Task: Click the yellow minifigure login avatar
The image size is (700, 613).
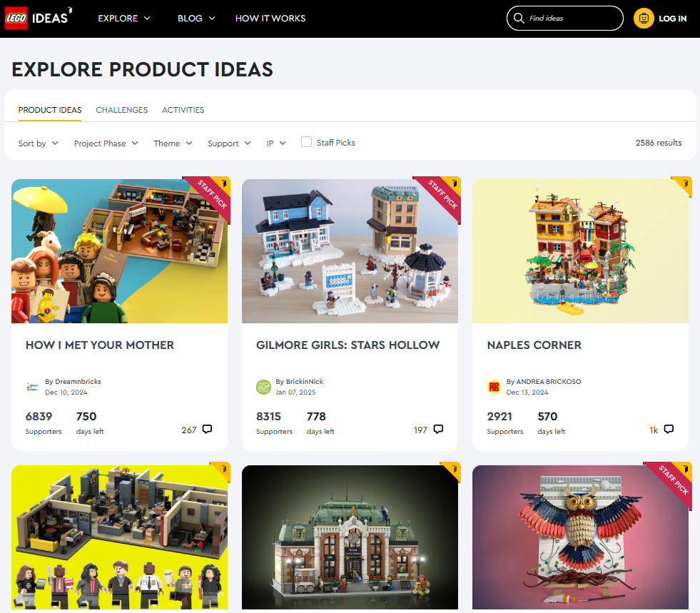Action: pos(644,19)
